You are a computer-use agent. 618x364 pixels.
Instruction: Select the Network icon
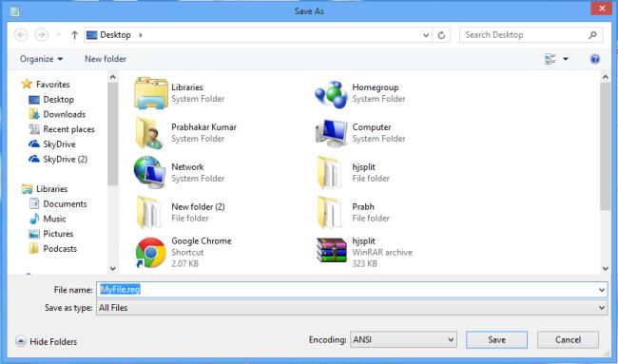point(150,173)
